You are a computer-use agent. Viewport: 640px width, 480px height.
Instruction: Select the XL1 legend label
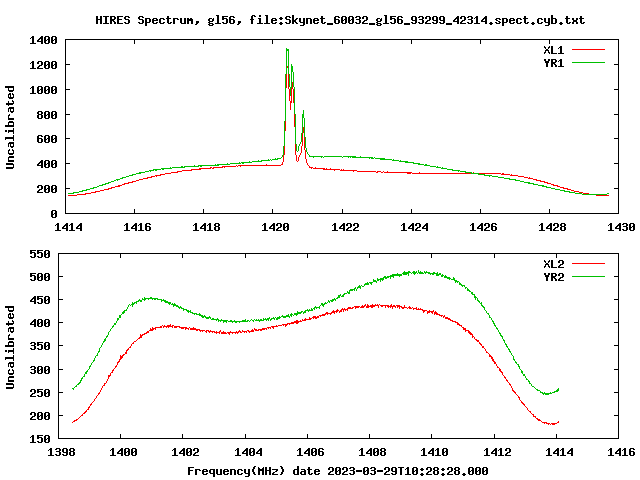(553, 50)
